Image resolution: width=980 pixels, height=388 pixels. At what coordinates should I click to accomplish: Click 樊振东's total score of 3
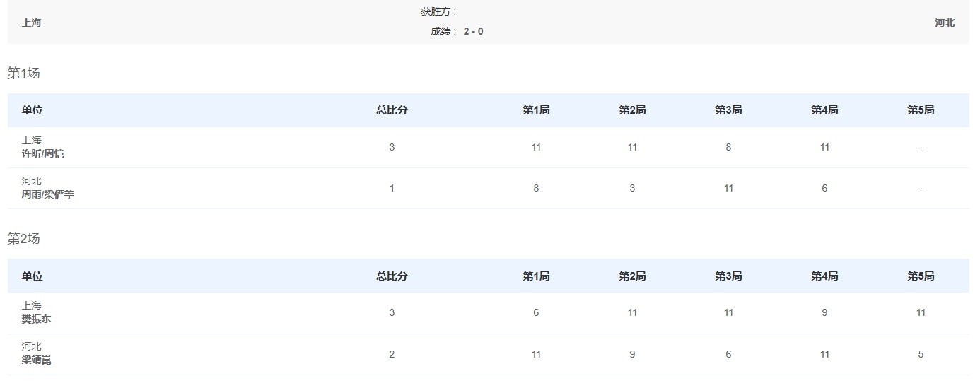(x=392, y=312)
